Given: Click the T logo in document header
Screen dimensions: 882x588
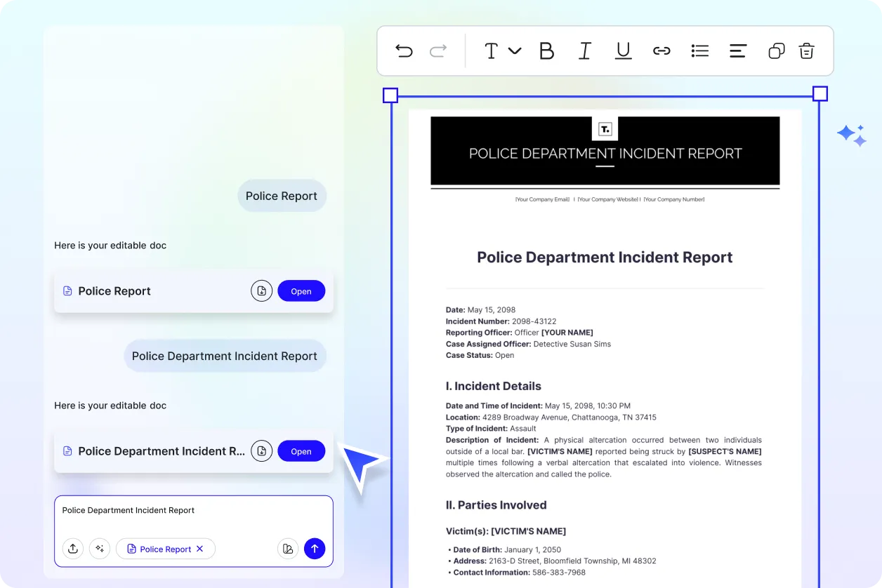Looking at the screenshot, I should click(x=605, y=128).
